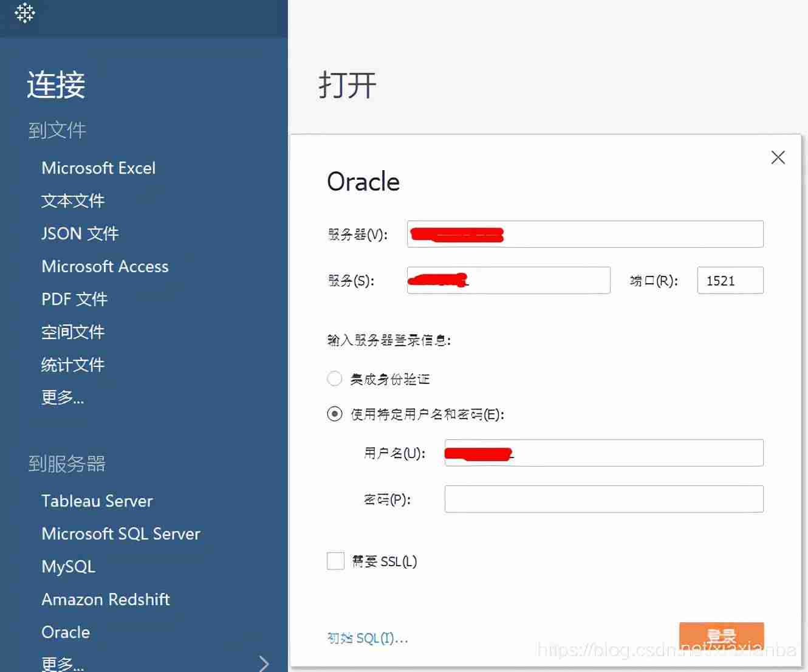Click the 服务器(V) input field
808x672 pixels.
585,234
